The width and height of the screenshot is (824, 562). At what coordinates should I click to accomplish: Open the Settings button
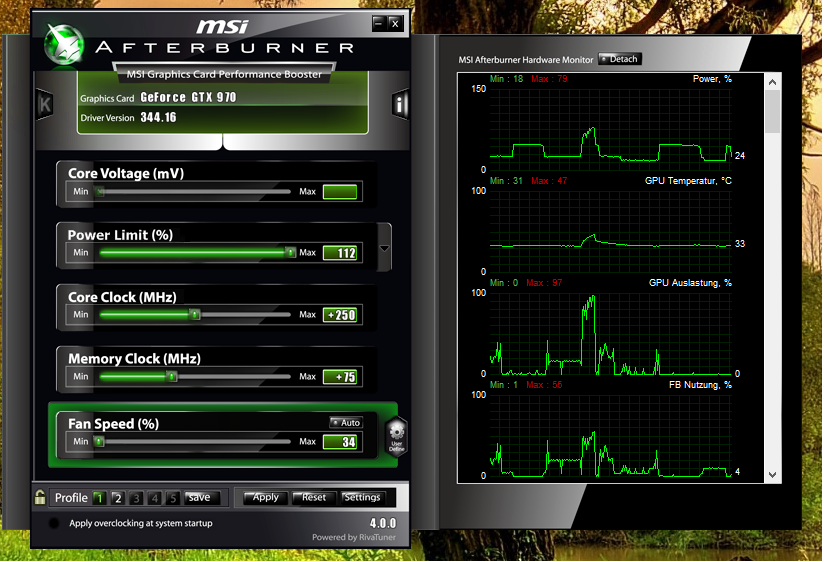362,497
